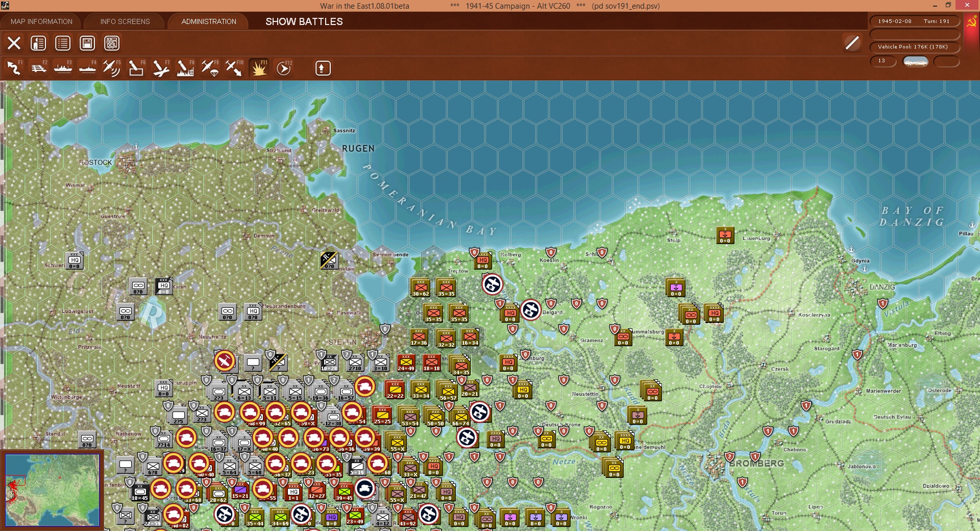
Task: Click the diagonal slash round button
Action: tap(852, 43)
